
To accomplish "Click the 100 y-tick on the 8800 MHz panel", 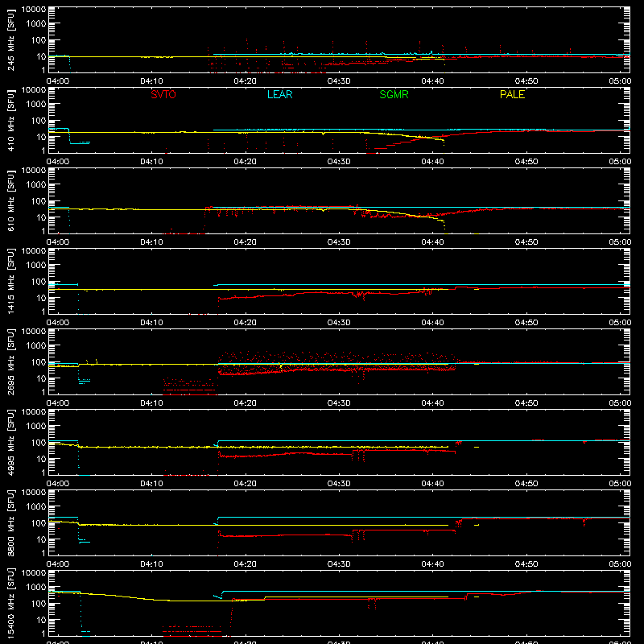I will (x=39, y=523).
